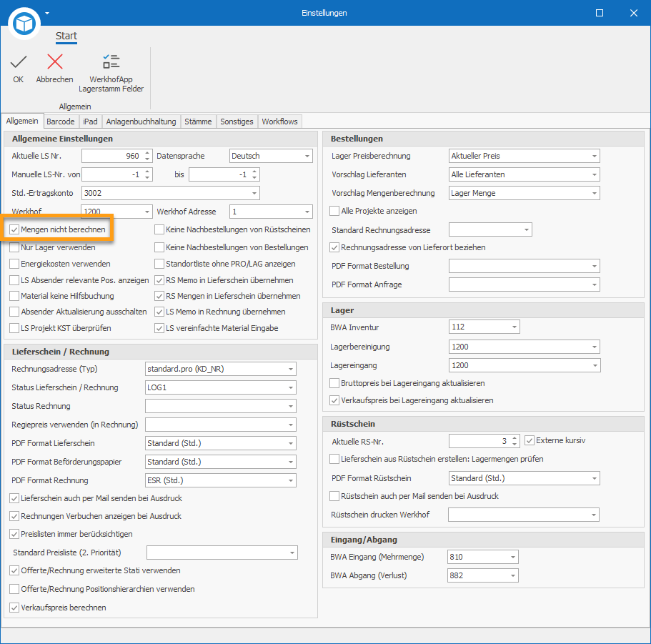Open BWA Abgang (Verlust) dropdown
The image size is (651, 644).
tap(513, 575)
